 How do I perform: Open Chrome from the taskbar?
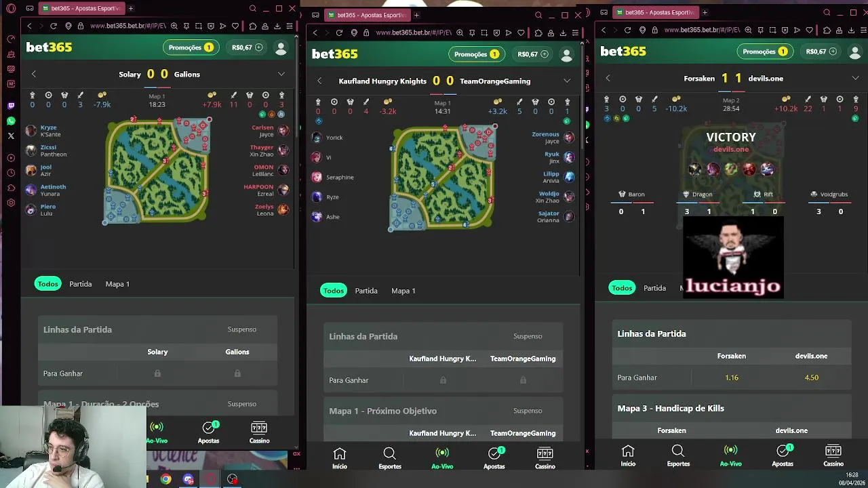(165, 479)
